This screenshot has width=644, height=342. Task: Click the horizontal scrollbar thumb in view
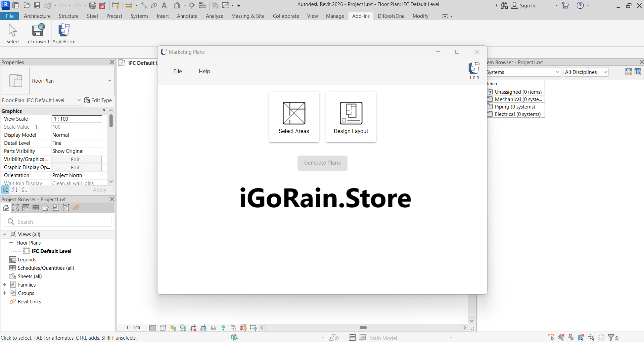click(x=363, y=328)
